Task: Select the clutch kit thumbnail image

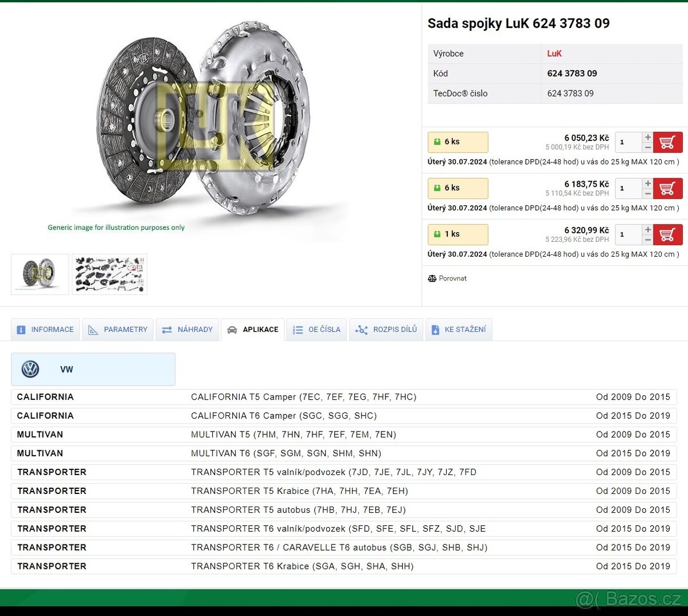Action: (40, 274)
